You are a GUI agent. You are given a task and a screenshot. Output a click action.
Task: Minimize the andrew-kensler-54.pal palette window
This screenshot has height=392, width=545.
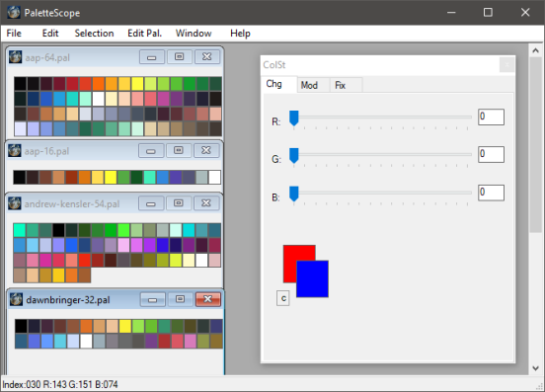[151, 203]
